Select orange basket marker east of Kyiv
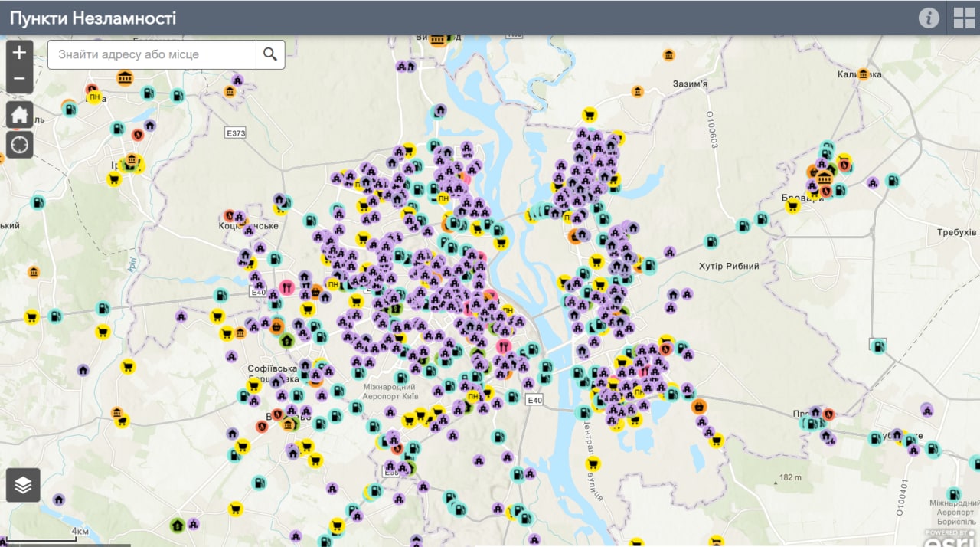This screenshot has height=547, width=980. 698,406
